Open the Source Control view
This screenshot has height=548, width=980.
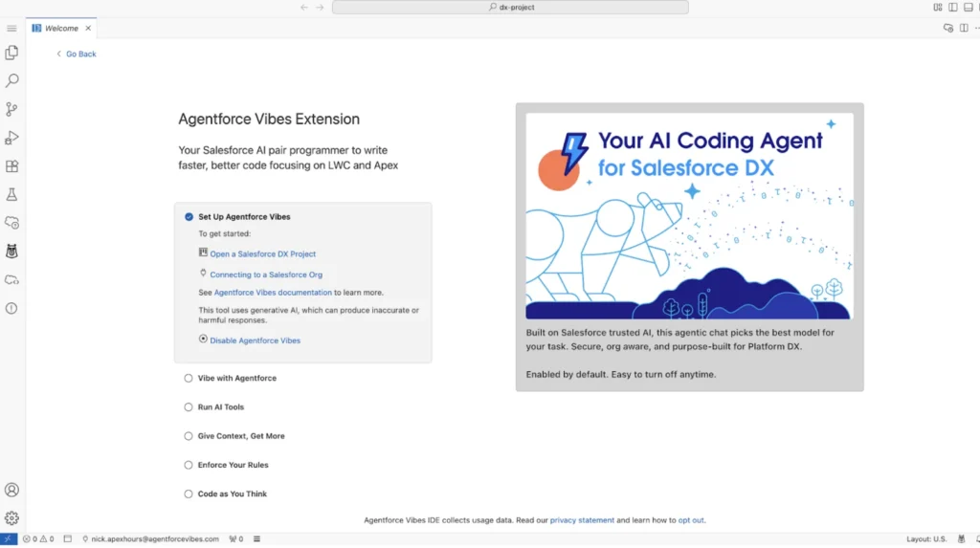11,109
